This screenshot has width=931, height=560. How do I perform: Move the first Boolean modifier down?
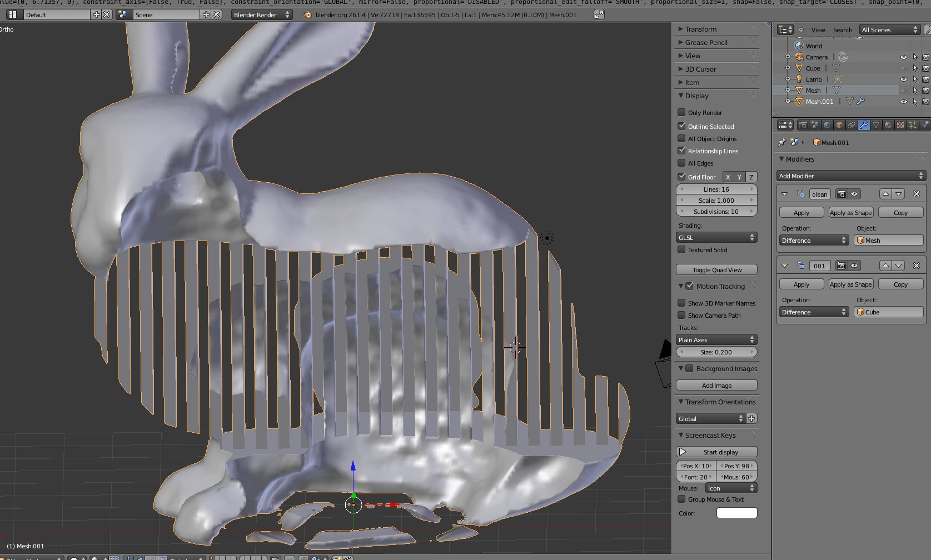coord(899,194)
